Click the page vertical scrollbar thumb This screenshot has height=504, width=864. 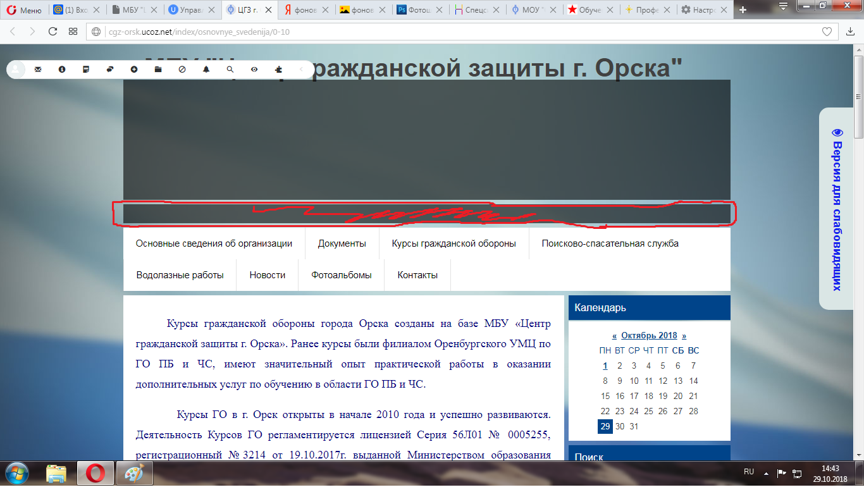pos(859,97)
